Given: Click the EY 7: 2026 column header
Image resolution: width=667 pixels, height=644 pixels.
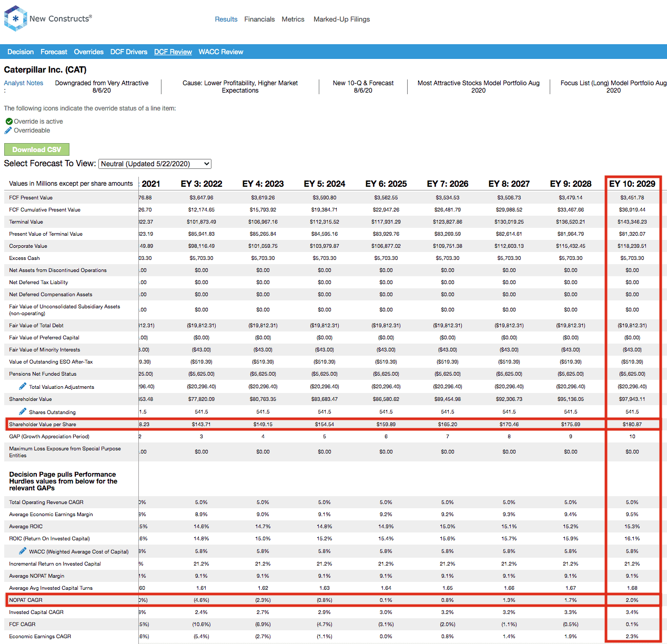Looking at the screenshot, I should (448, 184).
